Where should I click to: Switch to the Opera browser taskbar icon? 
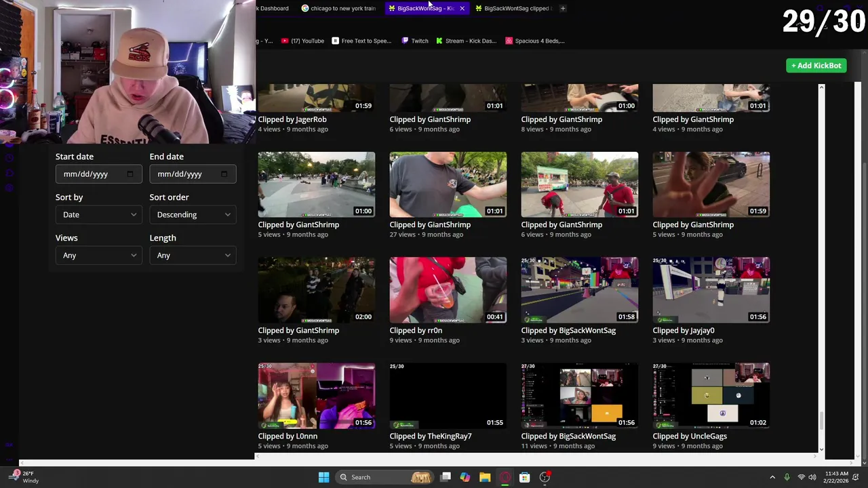pyautogui.click(x=505, y=477)
